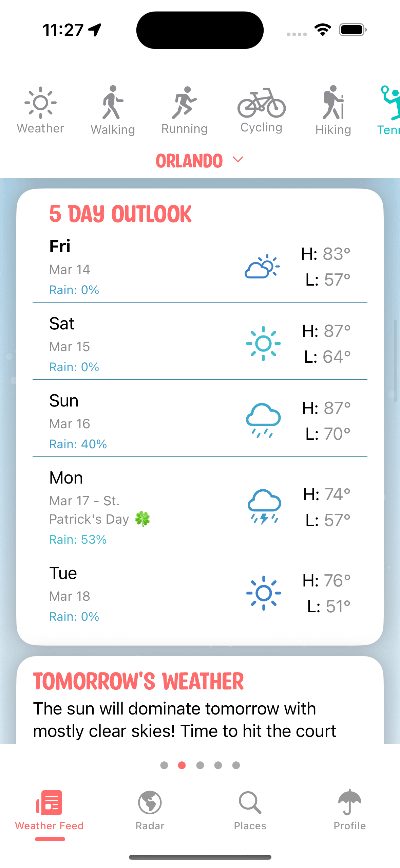Image resolution: width=400 pixels, height=868 pixels.
Task: Open the Tomorrow's Weather card
Action: click(x=200, y=700)
